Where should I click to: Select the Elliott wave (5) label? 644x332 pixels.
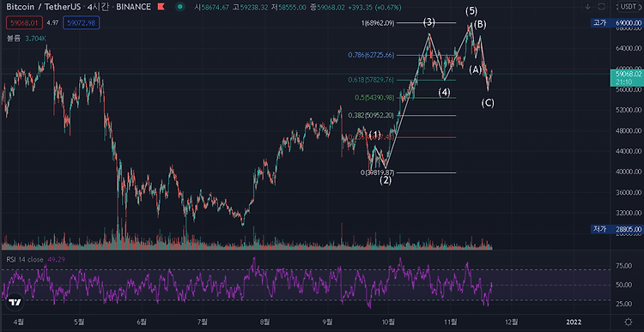point(471,11)
